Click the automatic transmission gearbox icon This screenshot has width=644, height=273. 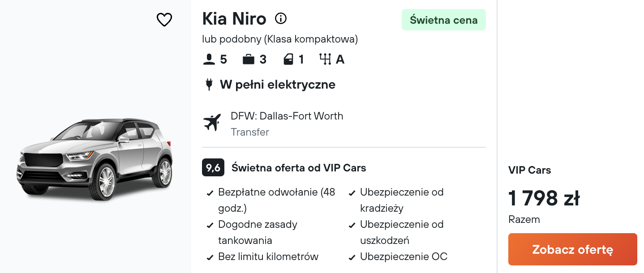coord(325,60)
